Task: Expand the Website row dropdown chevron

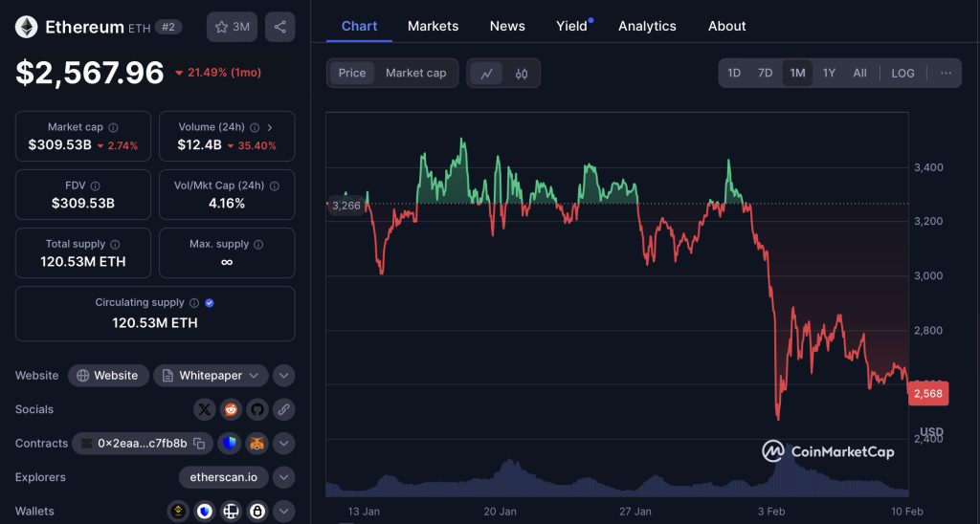Action: pyautogui.click(x=283, y=376)
